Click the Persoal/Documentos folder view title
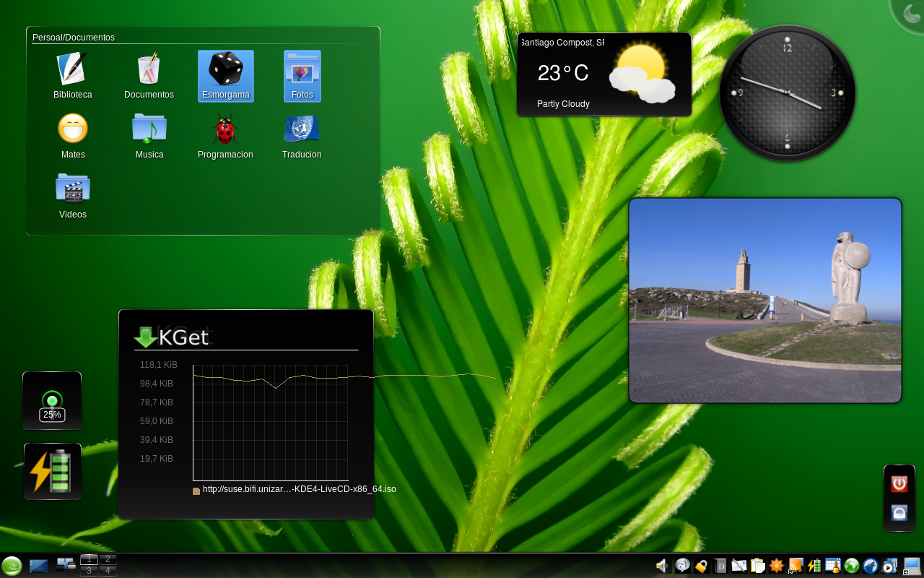This screenshot has height=578, width=924. tap(74, 38)
